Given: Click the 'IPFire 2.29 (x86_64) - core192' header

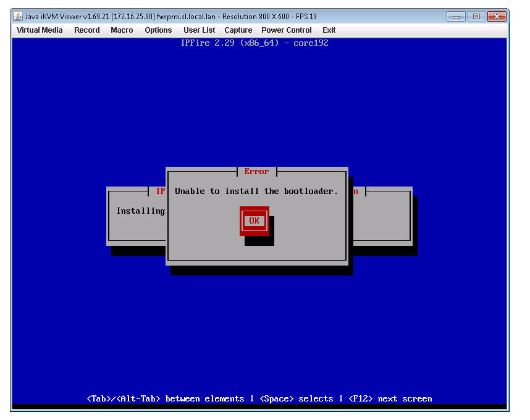Looking at the screenshot, I should click(x=254, y=43).
